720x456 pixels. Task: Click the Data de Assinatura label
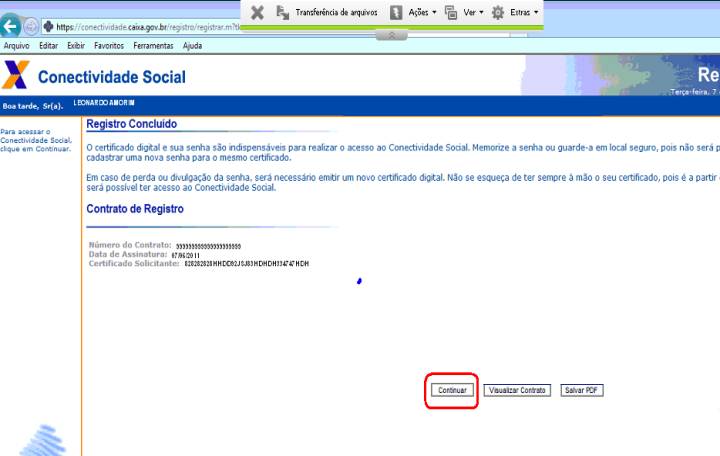(x=128, y=254)
